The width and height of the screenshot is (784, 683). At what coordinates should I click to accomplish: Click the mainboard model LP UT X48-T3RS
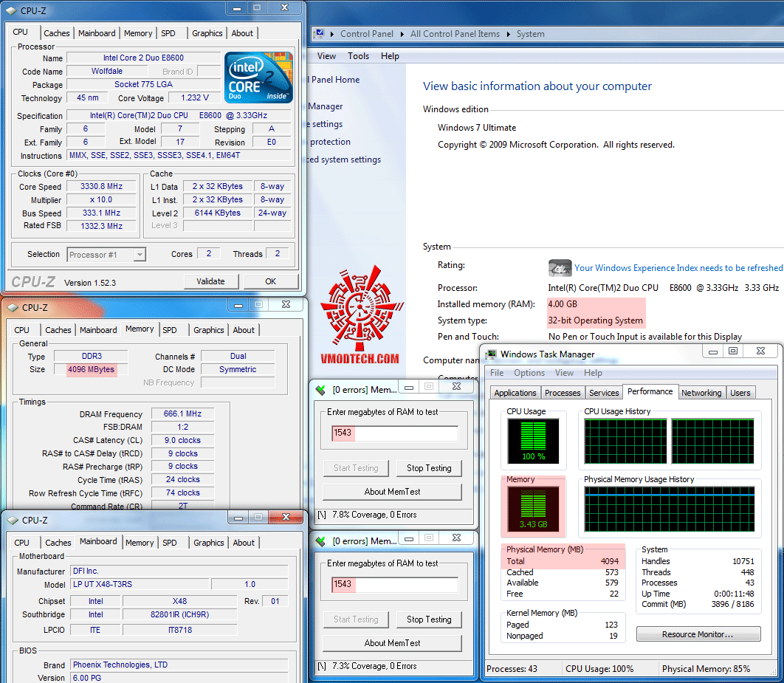(x=140, y=585)
